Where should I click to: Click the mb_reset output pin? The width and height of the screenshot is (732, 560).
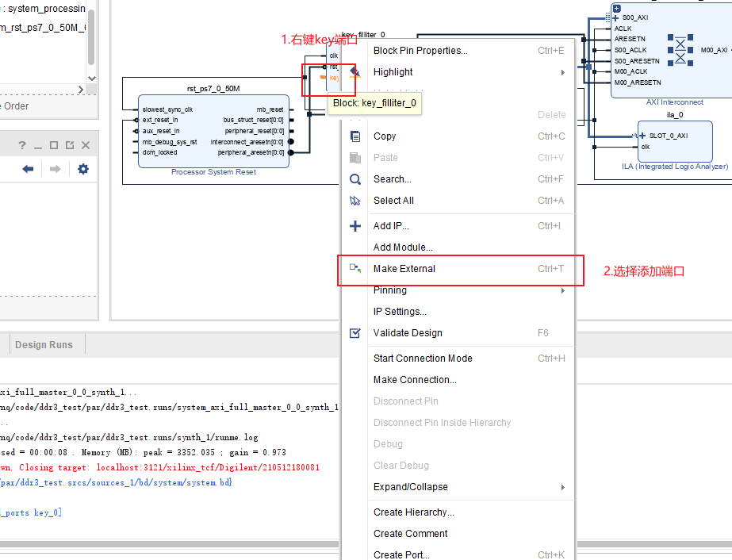(270, 109)
